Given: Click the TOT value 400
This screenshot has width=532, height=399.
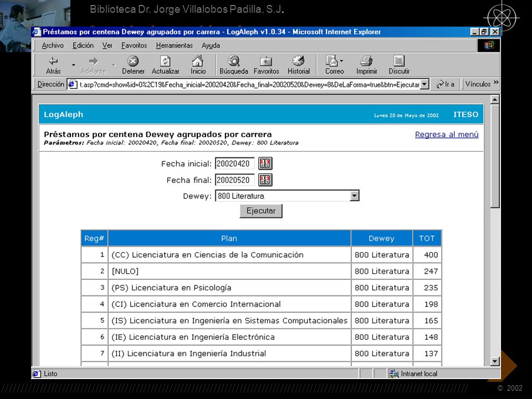Looking at the screenshot, I should pos(431,255).
